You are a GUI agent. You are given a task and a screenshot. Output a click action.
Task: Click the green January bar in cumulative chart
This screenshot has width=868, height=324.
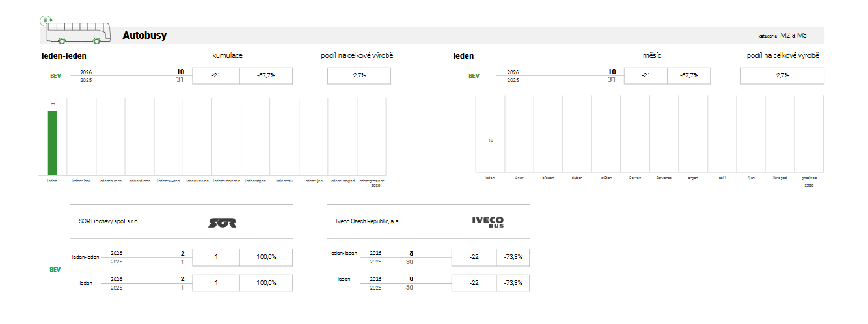click(53, 142)
